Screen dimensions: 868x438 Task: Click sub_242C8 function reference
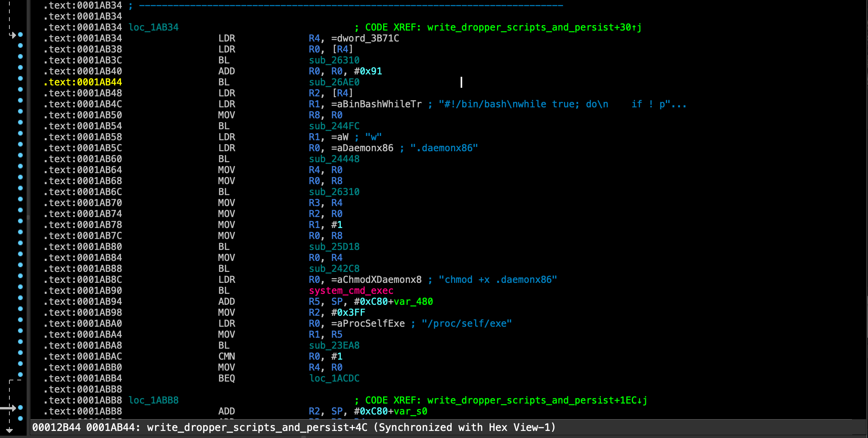coord(334,269)
